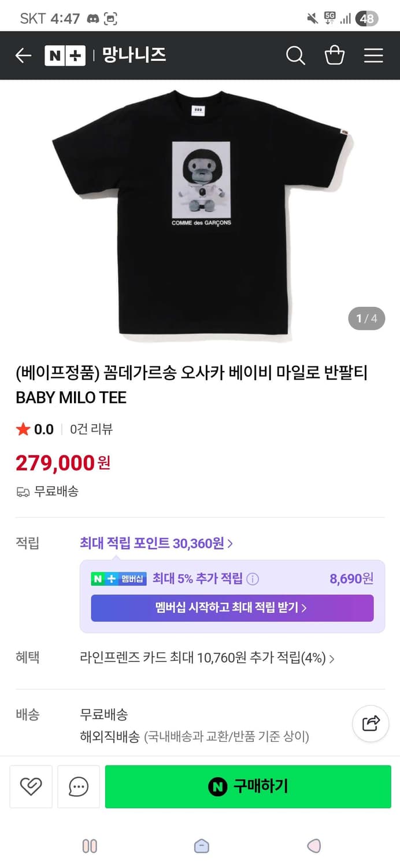This screenshot has height=868, width=400.
Task: Tap the info icon next to 5% 추가 적립
Action: pyautogui.click(x=253, y=579)
